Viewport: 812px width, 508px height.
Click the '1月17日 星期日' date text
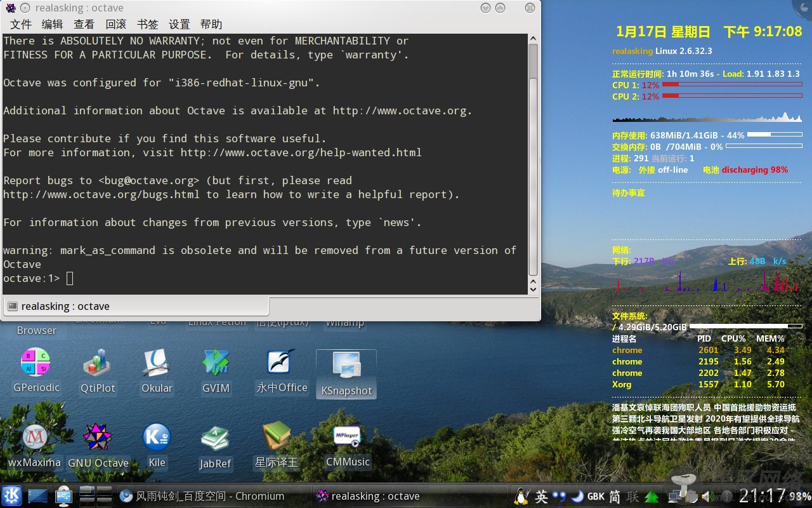[x=664, y=32]
